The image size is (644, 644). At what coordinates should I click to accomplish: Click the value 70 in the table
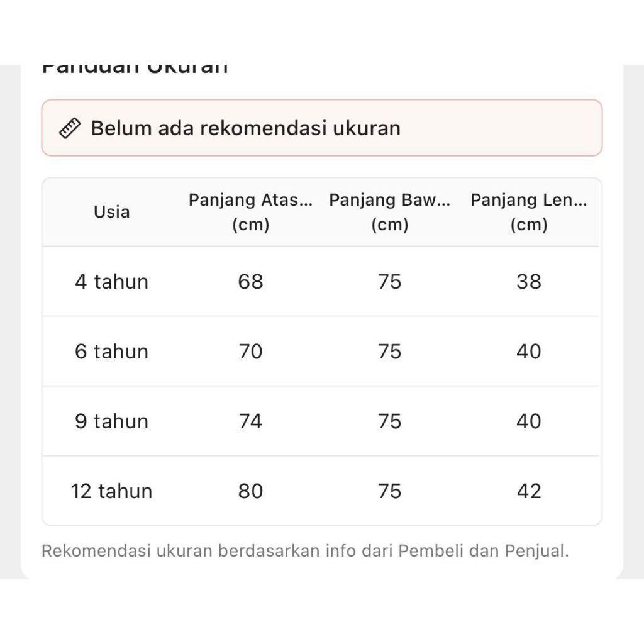coord(250,352)
